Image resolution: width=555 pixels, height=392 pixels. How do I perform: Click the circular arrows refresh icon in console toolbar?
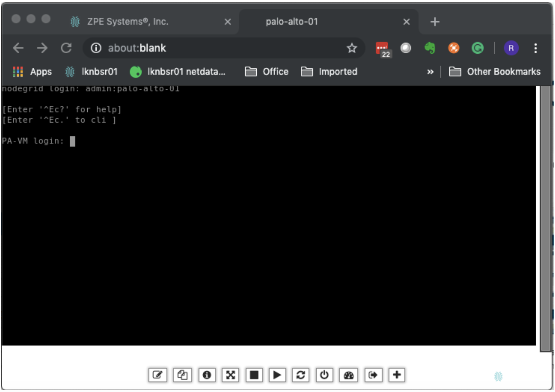click(301, 375)
